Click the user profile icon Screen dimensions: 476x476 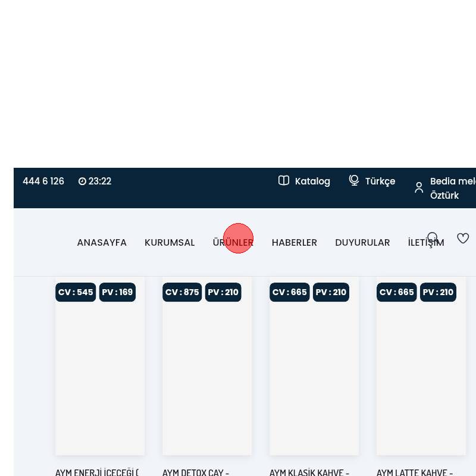(419, 187)
